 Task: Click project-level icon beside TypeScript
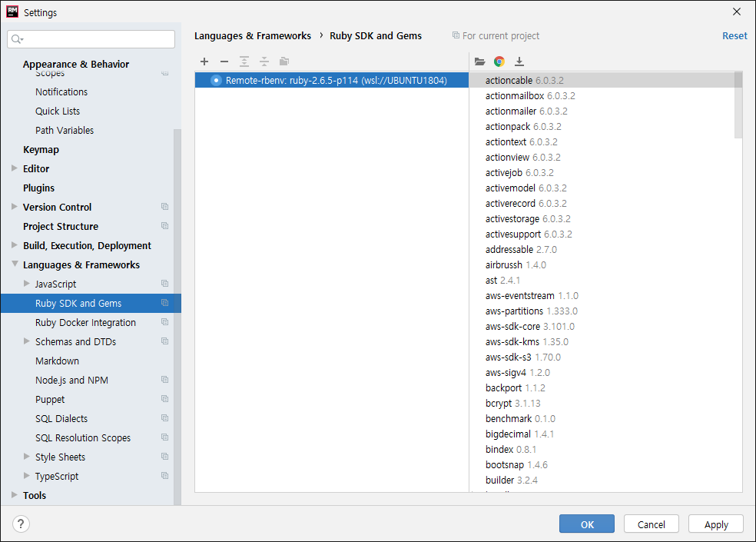[x=165, y=476]
